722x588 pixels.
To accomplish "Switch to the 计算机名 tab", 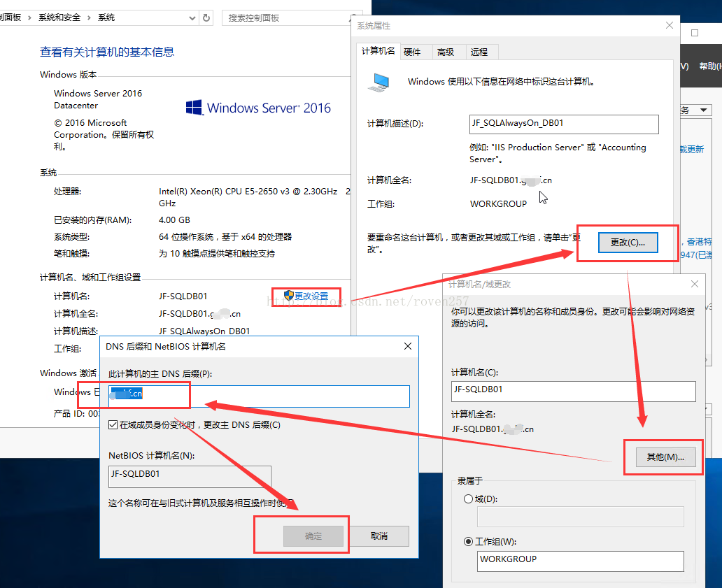I will click(378, 51).
